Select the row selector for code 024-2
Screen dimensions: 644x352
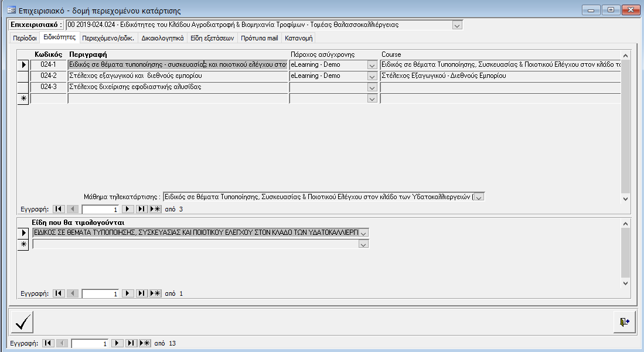coord(24,76)
